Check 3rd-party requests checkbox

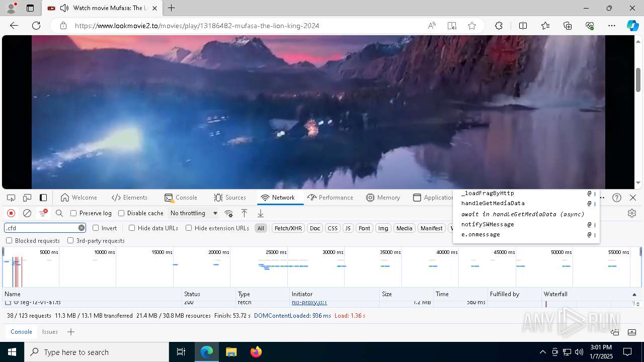click(x=70, y=240)
